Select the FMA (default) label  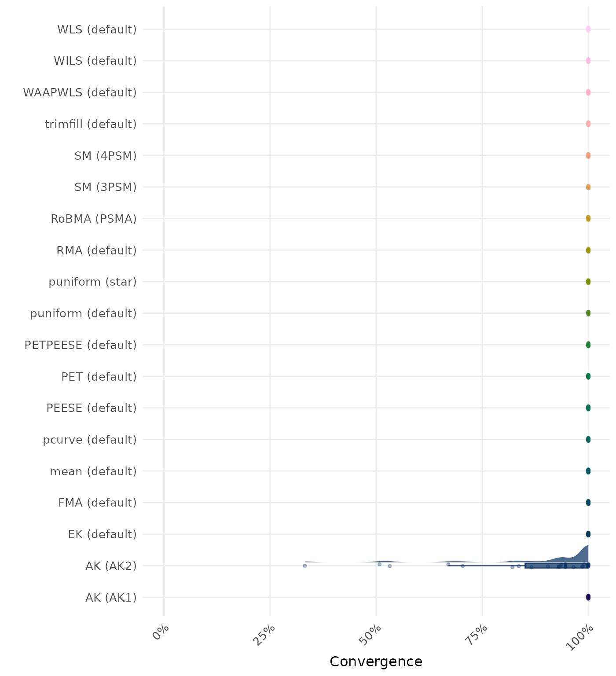pyautogui.click(x=97, y=503)
